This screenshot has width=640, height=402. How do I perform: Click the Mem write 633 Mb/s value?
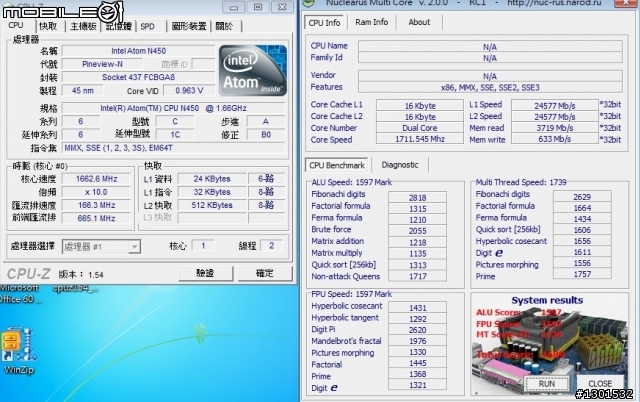coord(555,139)
